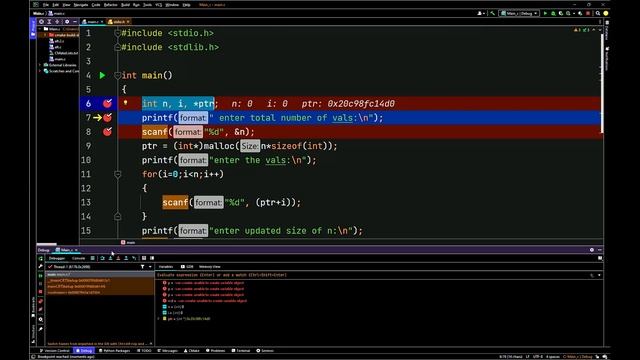
Task: Toggle Mute Breakpoints icon in debug sidebar
Action: tap(40, 310)
